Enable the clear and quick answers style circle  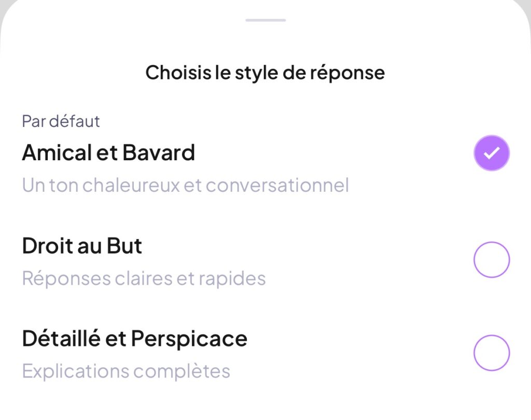pos(492,260)
